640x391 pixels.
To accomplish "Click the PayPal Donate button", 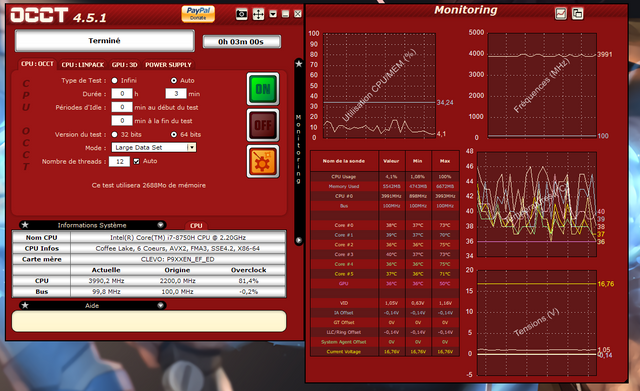I will pyautogui.click(x=198, y=14).
